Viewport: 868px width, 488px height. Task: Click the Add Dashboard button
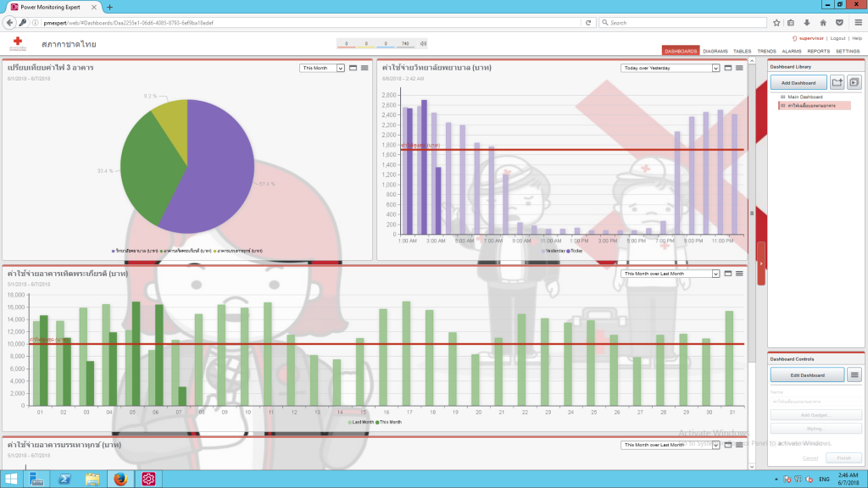click(x=798, y=82)
